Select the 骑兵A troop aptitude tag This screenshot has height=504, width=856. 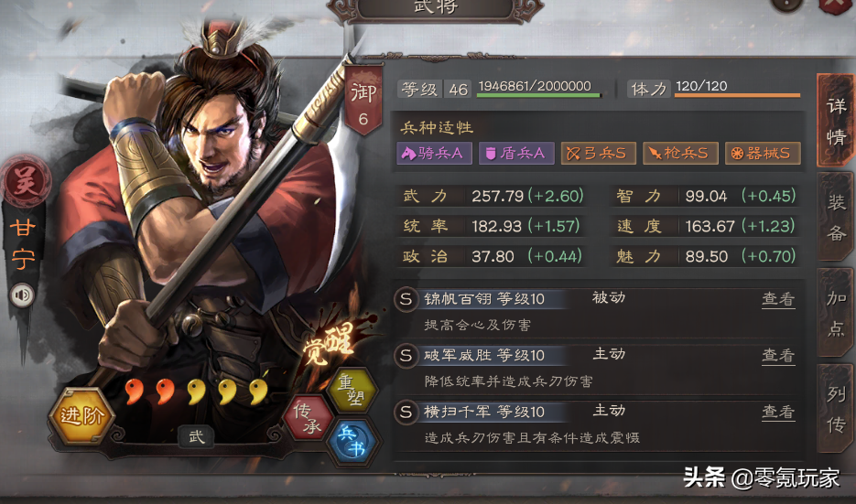[x=434, y=154]
